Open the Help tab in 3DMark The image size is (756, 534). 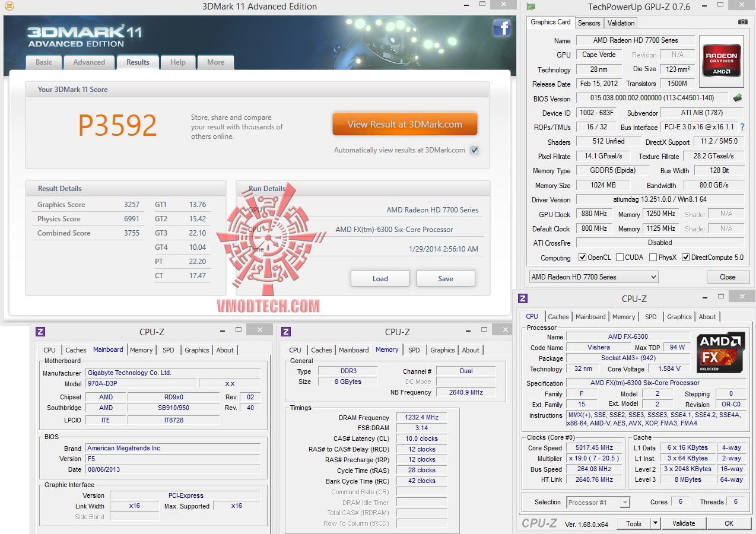[178, 62]
